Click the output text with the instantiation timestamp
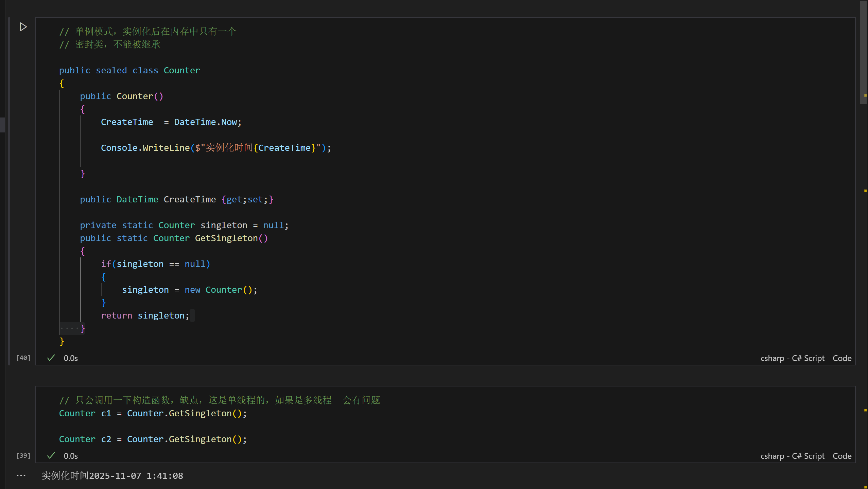Screen dimensions: 868x489 [112, 476]
